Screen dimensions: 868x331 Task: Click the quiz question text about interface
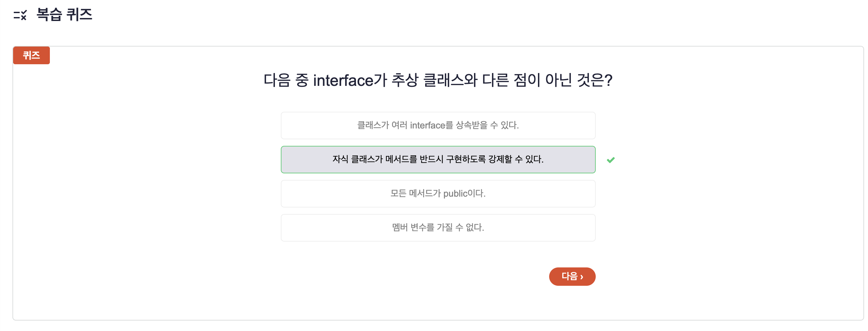click(x=438, y=81)
